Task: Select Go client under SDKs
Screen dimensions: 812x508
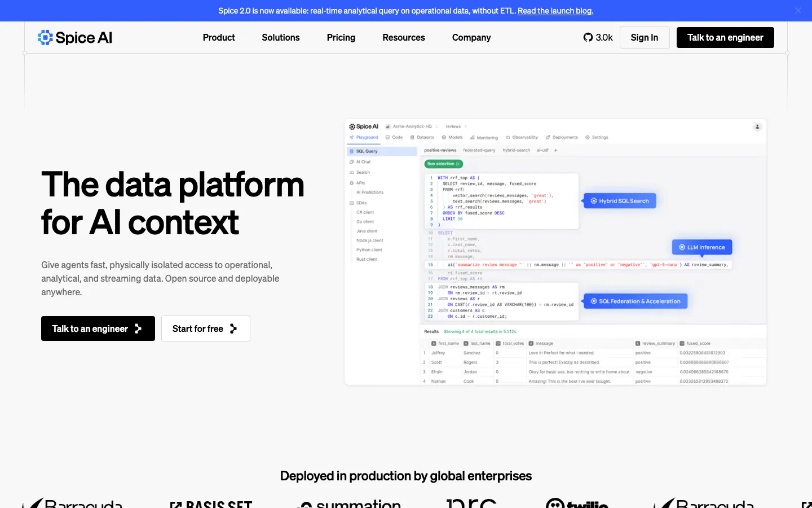Action: (x=365, y=222)
